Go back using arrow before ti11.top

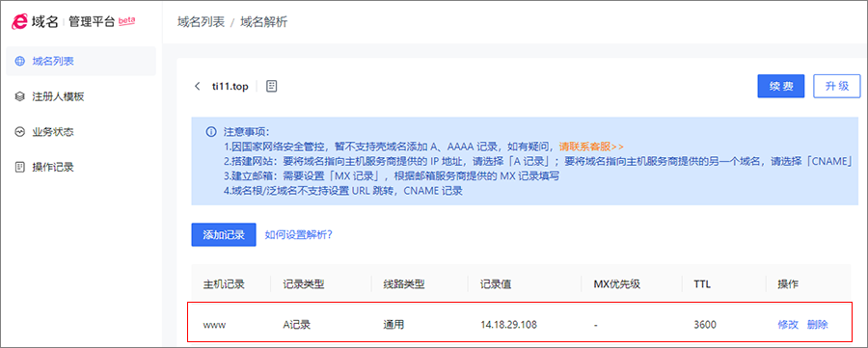pyautogui.click(x=198, y=87)
